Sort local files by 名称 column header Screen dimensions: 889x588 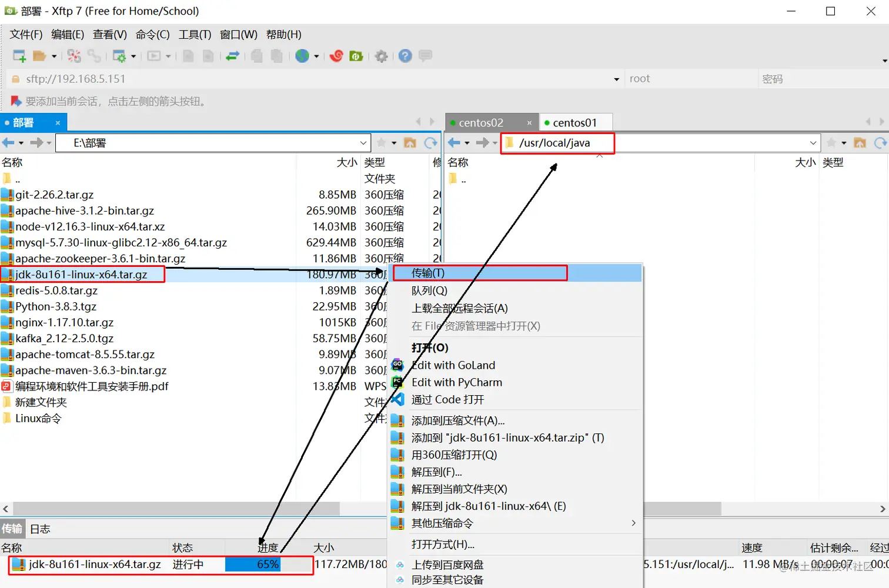coord(147,162)
